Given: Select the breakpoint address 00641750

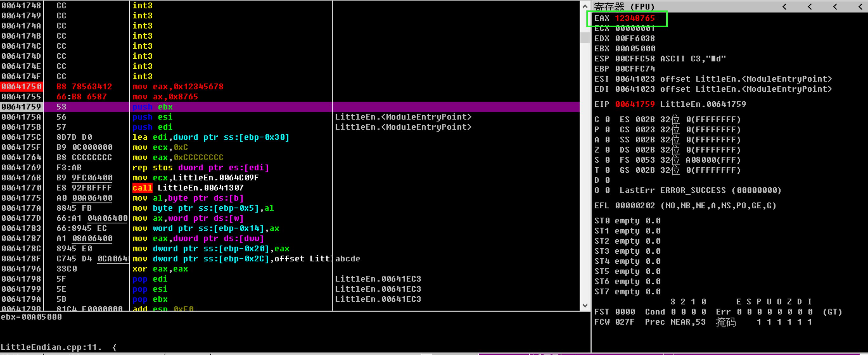Looking at the screenshot, I should click(21, 86).
